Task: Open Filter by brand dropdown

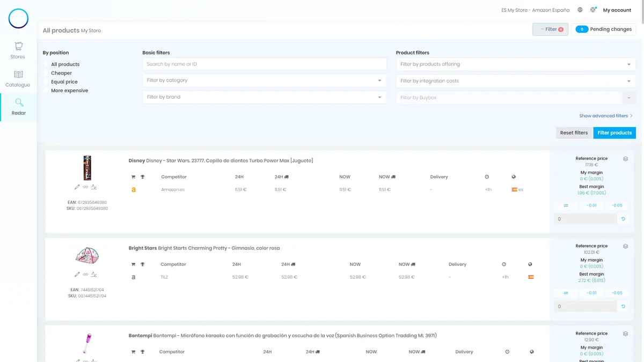Action: pos(265,97)
